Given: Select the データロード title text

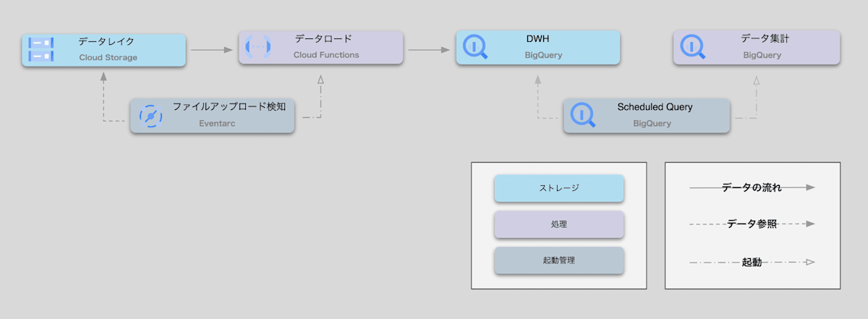Looking at the screenshot, I should (323, 38).
